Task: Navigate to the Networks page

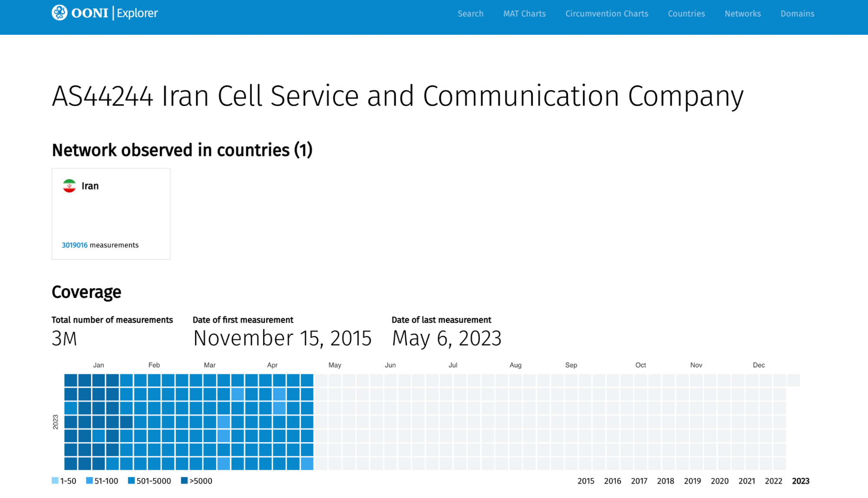Action: (742, 13)
